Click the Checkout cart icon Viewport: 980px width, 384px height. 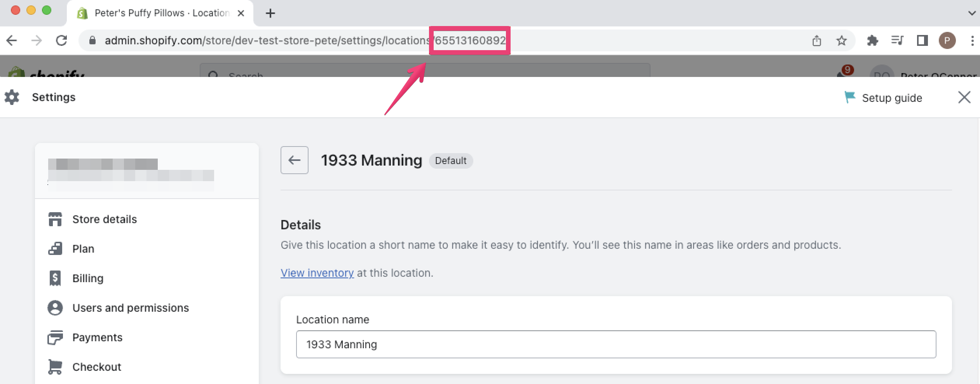point(55,367)
